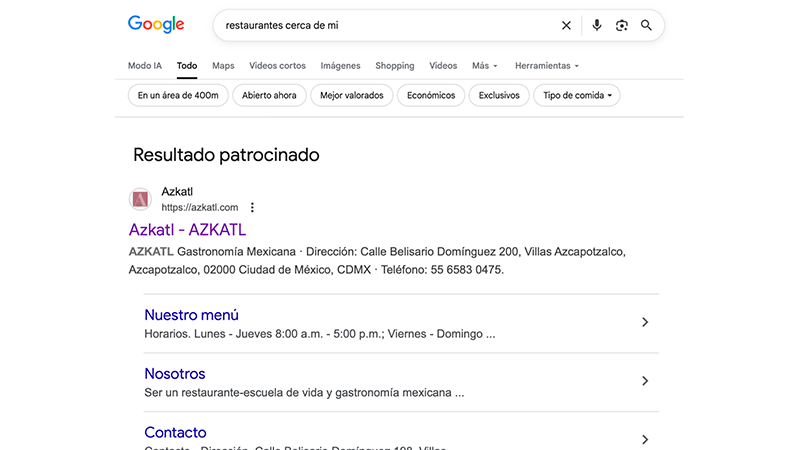Open the Nosotros sitelink
Screen dimensions: 800x450
tap(175, 373)
